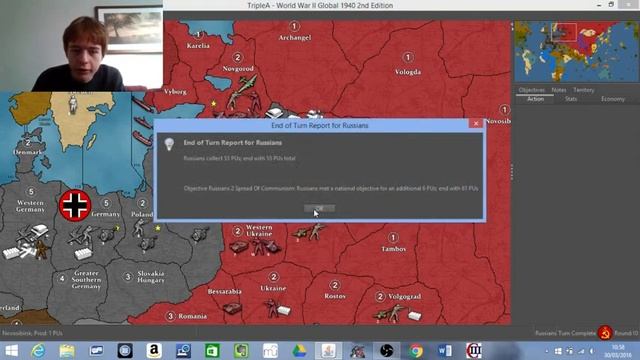Select the infantry units in Novgorod

pyautogui.click(x=244, y=101)
